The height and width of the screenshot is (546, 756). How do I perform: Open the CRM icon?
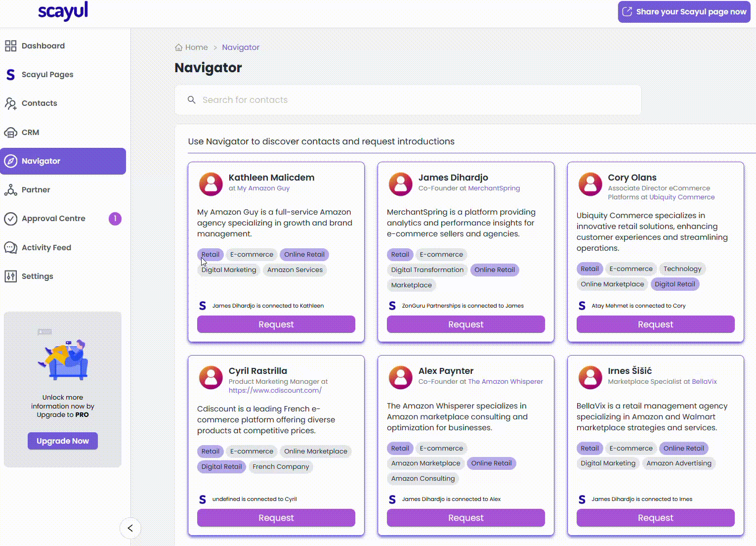[x=11, y=132]
